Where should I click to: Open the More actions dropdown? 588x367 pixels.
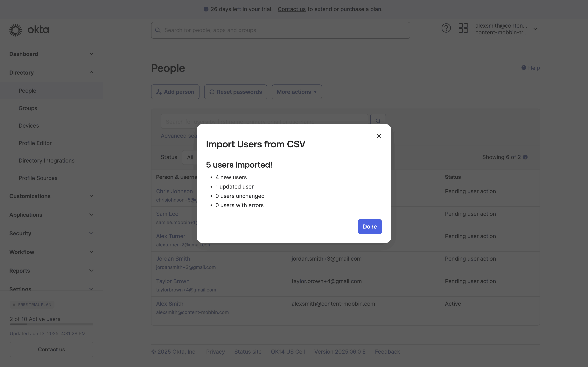[x=297, y=92]
